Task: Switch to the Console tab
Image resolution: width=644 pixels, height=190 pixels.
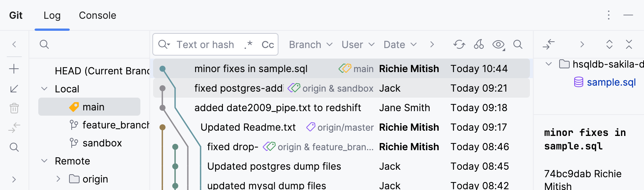Action: pos(97,15)
